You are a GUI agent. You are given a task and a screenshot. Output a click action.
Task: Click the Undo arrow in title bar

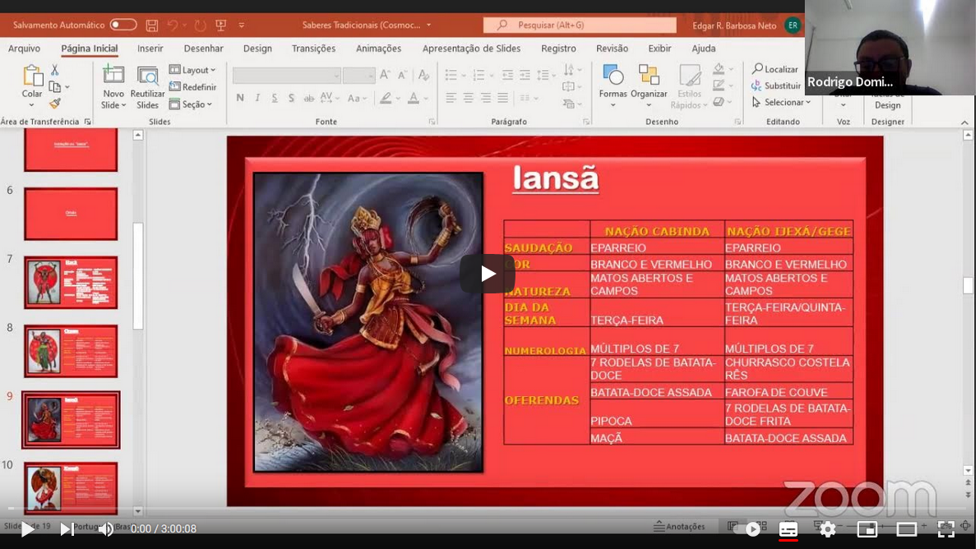[173, 25]
